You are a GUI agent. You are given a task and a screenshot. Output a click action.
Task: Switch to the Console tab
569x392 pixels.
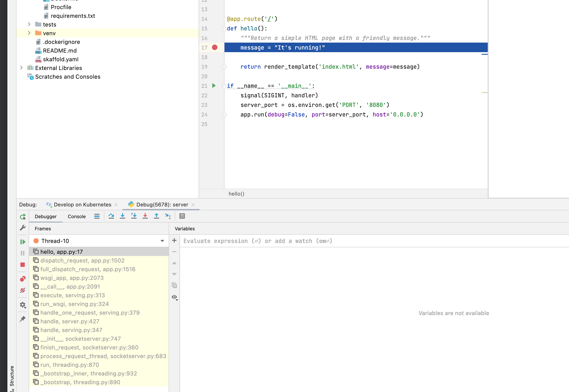coord(77,216)
